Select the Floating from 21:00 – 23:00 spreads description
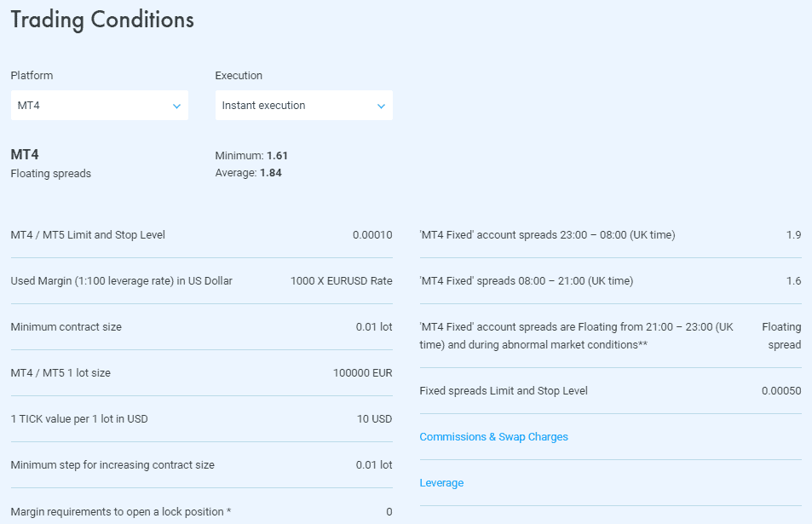The height and width of the screenshot is (524, 812). pos(576,336)
